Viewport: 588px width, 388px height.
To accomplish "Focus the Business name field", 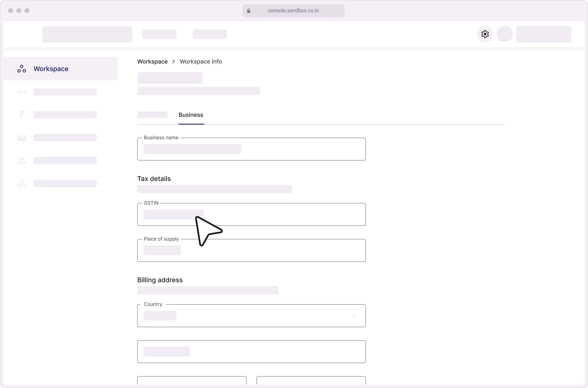I will [x=251, y=149].
